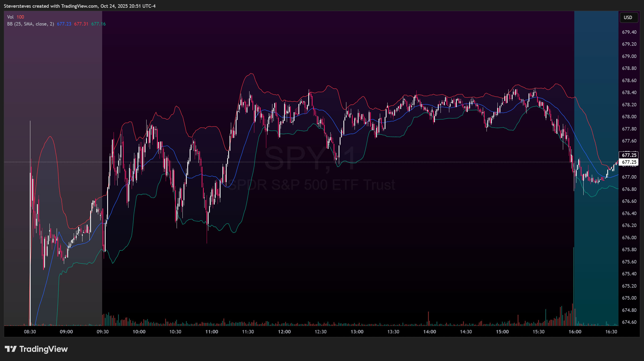Click the 674.60 price axis label
The height and width of the screenshot is (361, 644).
(629, 322)
